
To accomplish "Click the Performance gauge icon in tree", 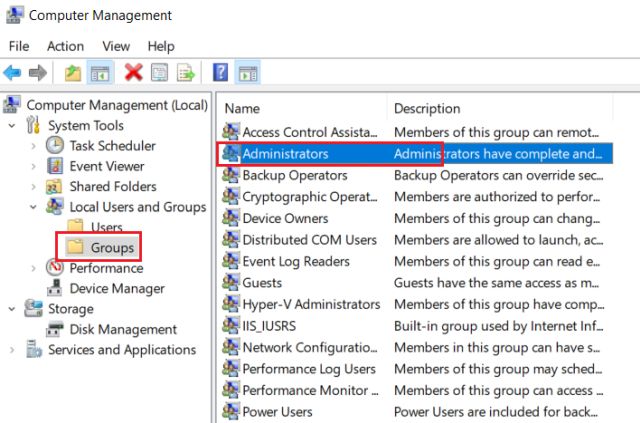I will tap(55, 268).
